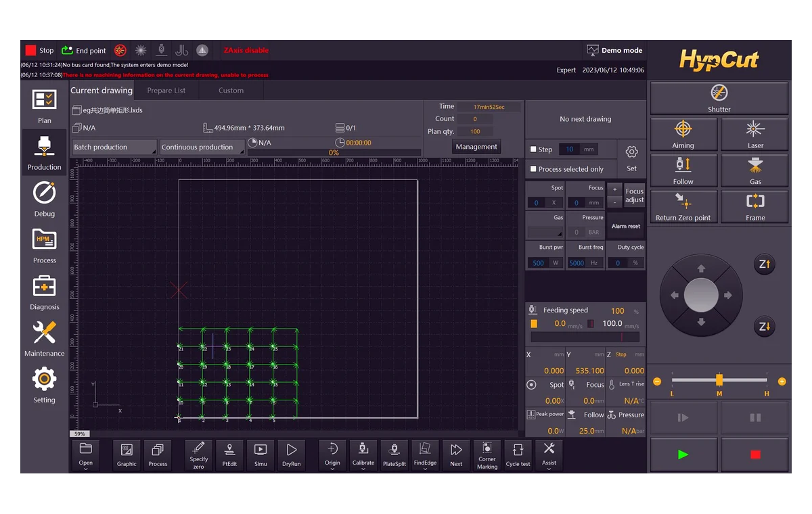Select the Production sidebar icon
This screenshot has height=514, width=812.
coord(44,151)
